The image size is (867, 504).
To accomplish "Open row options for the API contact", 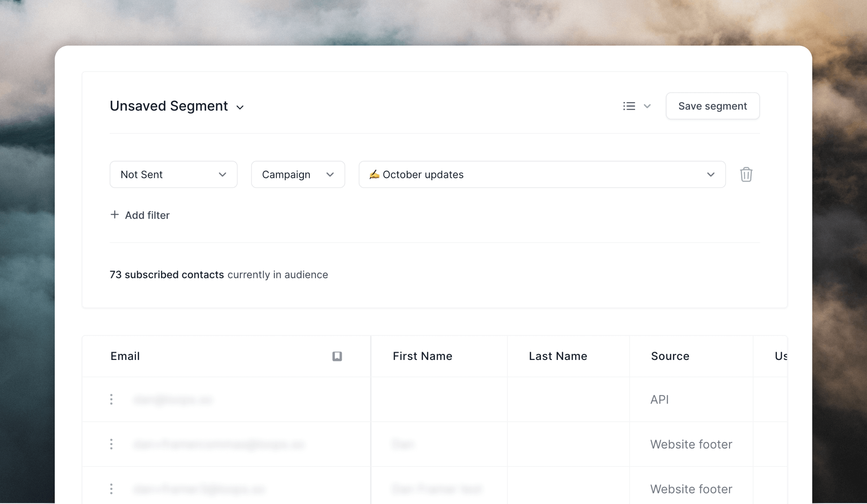I will tap(111, 399).
